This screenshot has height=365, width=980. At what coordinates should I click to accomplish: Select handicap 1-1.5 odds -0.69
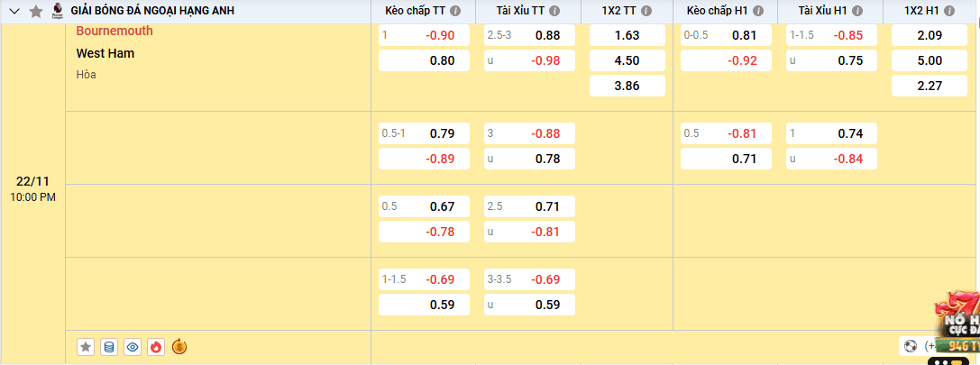coord(424,279)
